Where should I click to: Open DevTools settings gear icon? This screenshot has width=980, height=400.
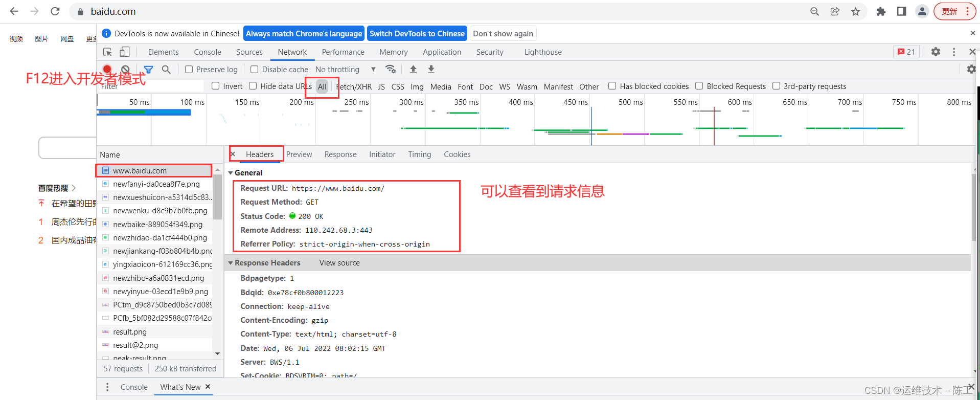(936, 52)
